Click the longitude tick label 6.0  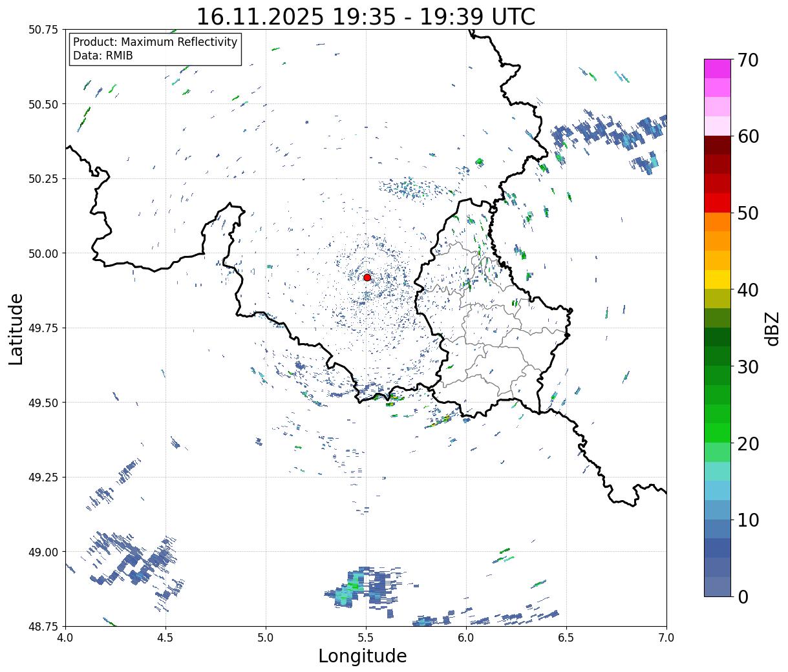click(466, 638)
